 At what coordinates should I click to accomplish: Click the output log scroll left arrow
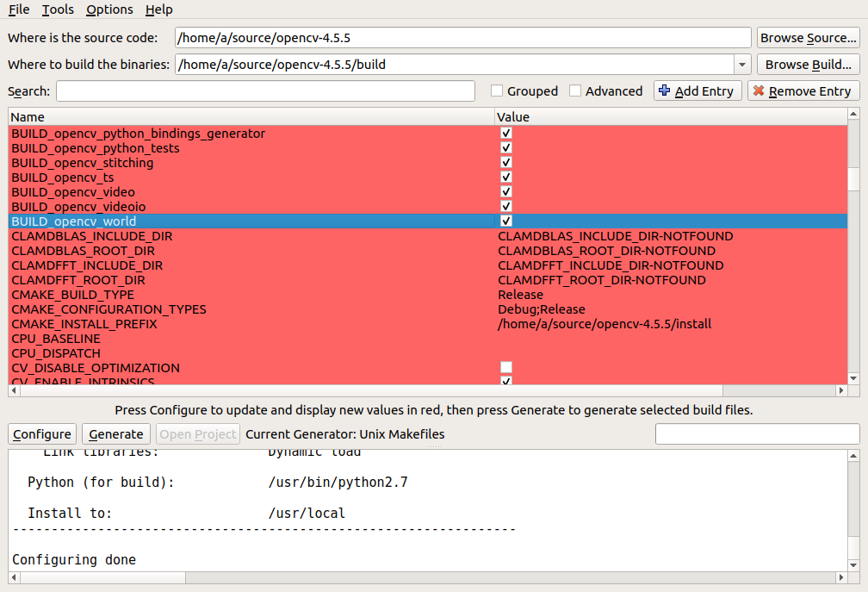14,577
